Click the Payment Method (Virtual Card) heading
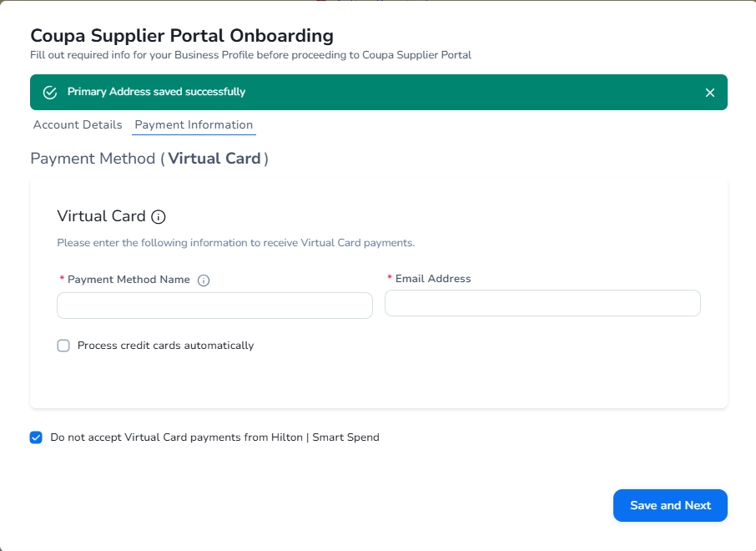 tap(149, 159)
